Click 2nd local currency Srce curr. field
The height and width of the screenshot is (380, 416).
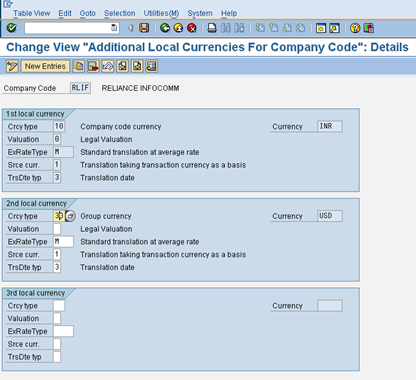pyautogui.click(x=57, y=254)
